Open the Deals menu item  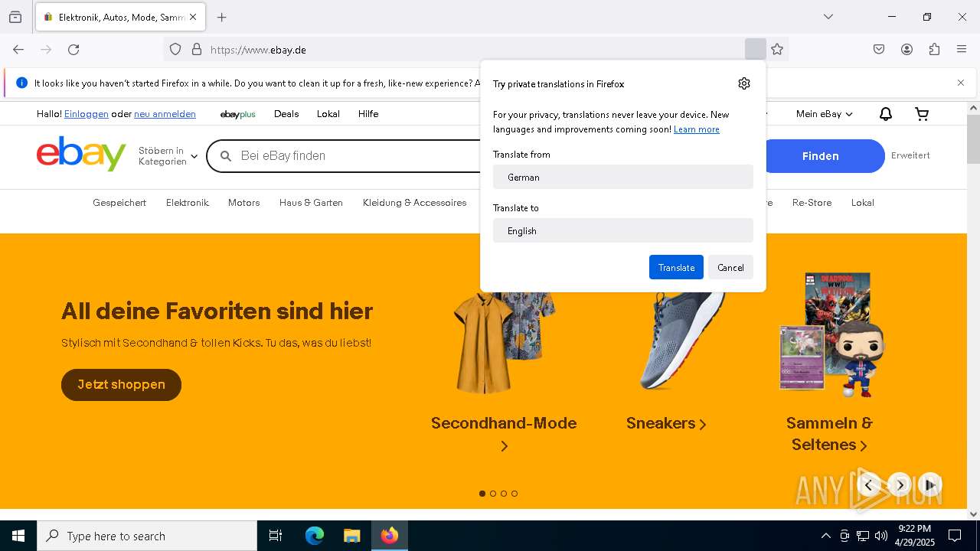[x=286, y=114]
